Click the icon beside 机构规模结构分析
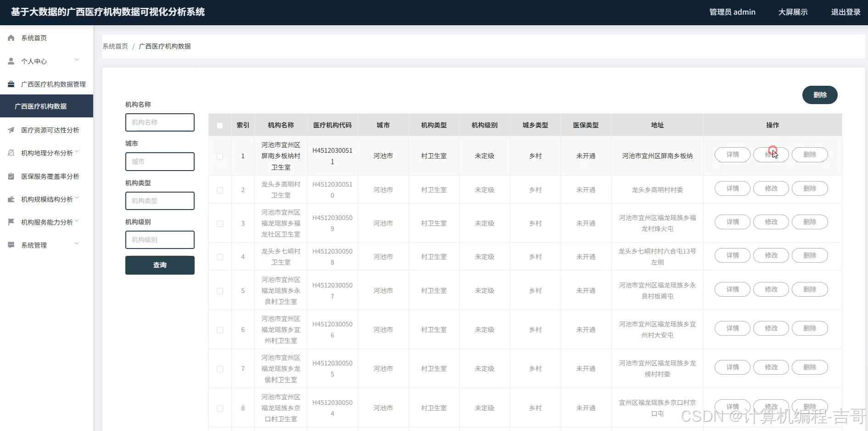The height and width of the screenshot is (431, 868). [x=11, y=199]
